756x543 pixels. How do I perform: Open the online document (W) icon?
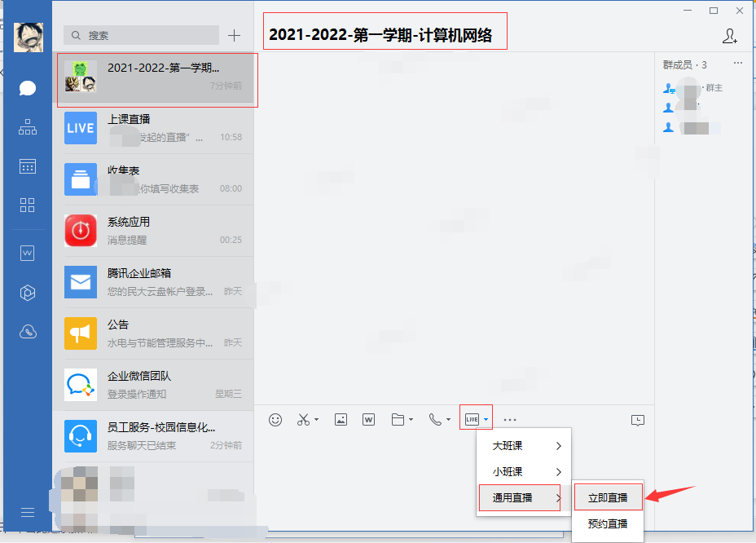click(x=368, y=419)
